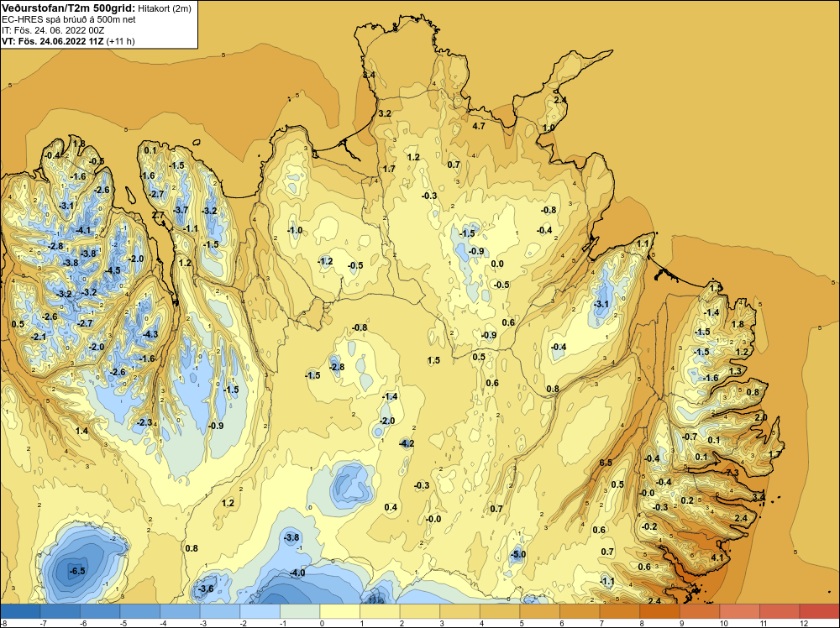Click the 'EC-HRES spá brúuð á 500m net' line
Viewport: 840px width, 628px height.
click(x=69, y=19)
